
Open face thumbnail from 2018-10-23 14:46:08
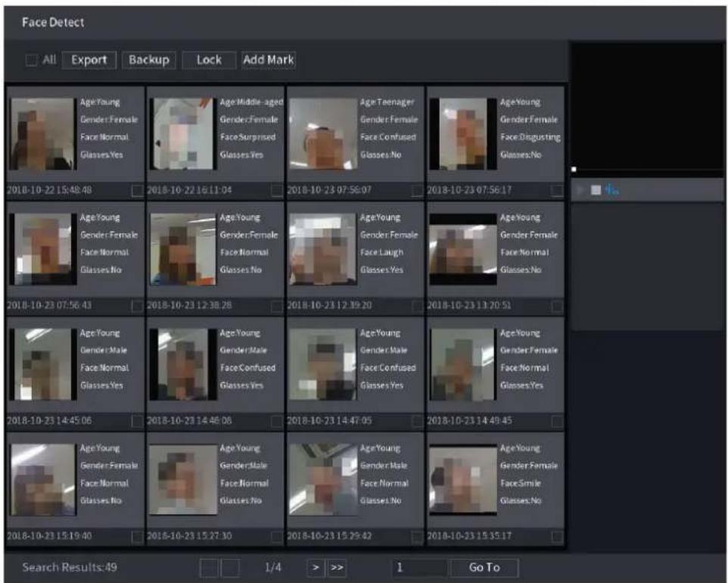183,365
